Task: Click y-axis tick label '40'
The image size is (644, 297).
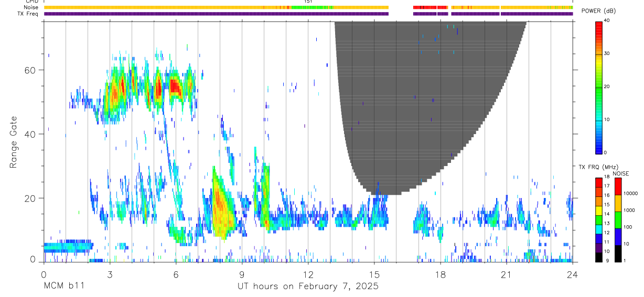Action: [x=30, y=134]
